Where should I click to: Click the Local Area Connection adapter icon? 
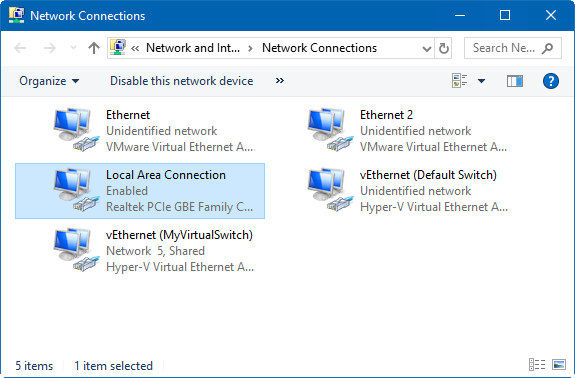click(x=76, y=190)
